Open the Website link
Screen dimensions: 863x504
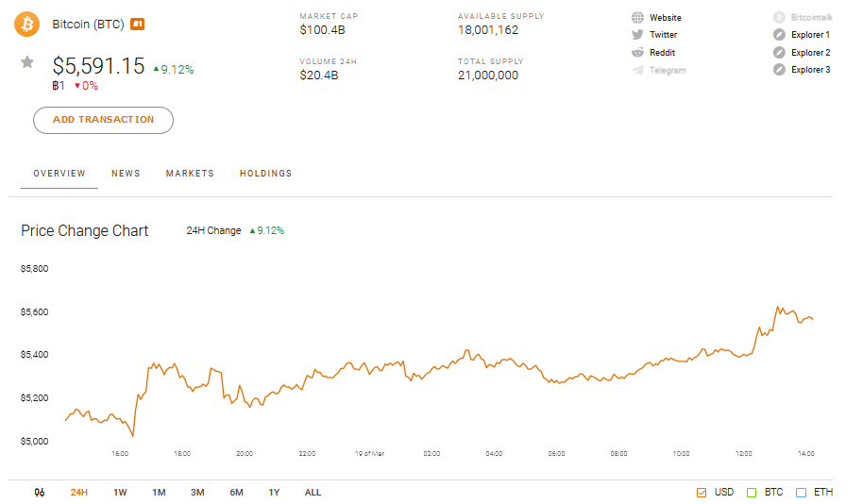coord(665,18)
